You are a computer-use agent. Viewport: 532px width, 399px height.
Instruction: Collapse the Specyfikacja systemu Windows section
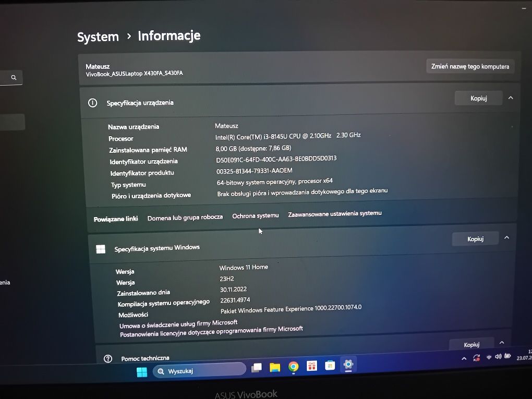click(506, 237)
